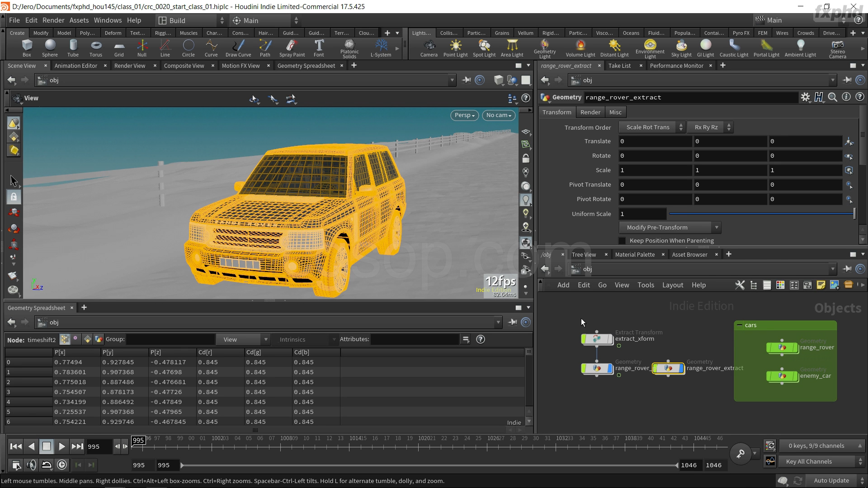Add a Spot Light from shelf

click(484, 48)
